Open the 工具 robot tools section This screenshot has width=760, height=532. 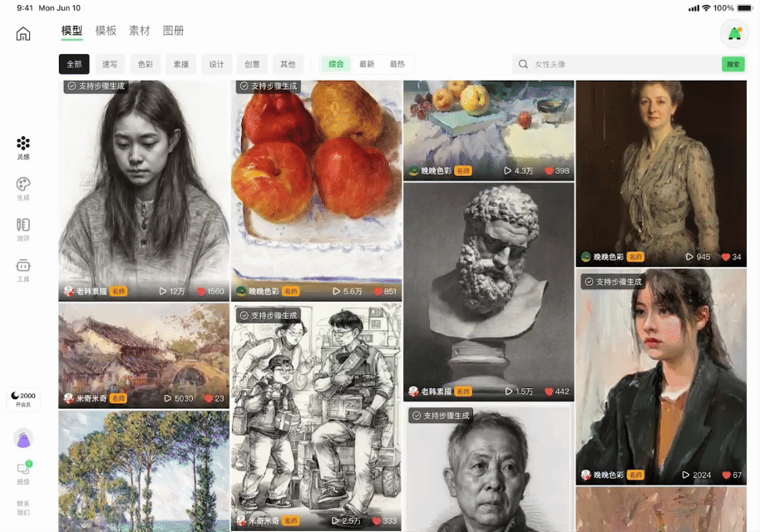click(x=23, y=270)
